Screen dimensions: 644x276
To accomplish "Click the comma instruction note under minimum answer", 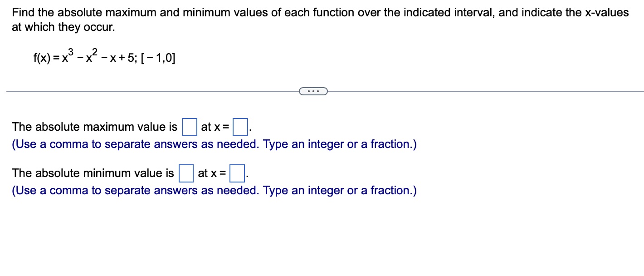I will tap(214, 190).
